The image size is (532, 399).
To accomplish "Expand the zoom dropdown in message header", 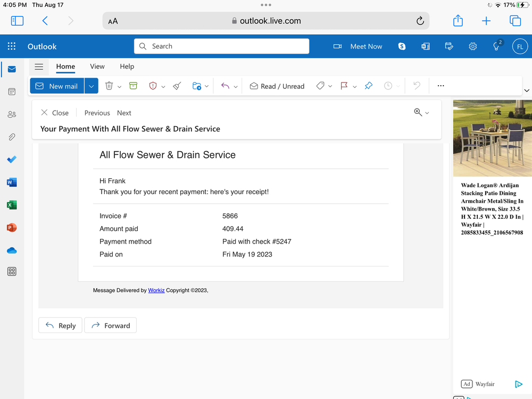I will click(427, 113).
